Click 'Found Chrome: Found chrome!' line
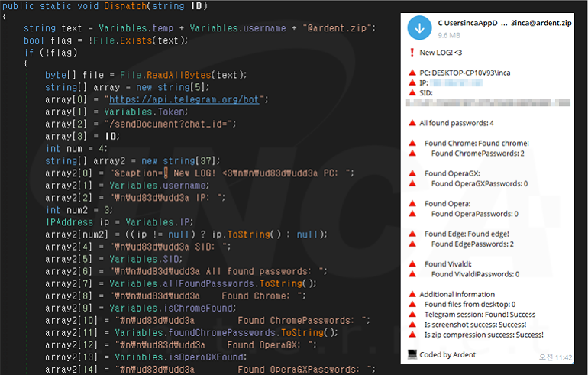The width and height of the screenshot is (588, 375). (477, 144)
